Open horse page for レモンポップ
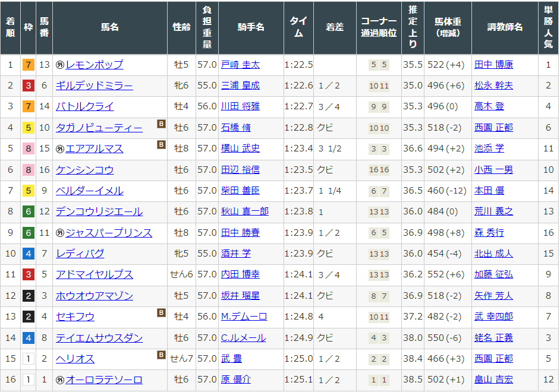 pos(95,65)
